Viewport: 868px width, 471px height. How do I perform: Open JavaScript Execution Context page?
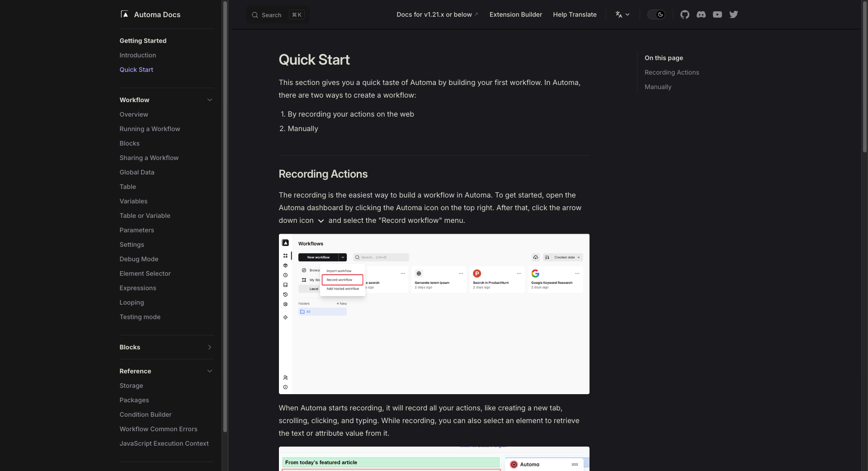pyautogui.click(x=164, y=443)
